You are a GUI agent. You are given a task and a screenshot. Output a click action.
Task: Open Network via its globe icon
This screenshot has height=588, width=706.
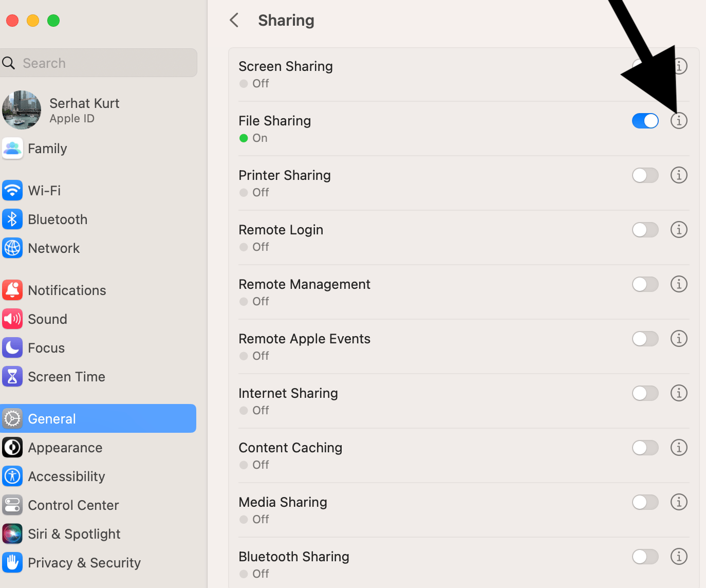click(x=12, y=248)
